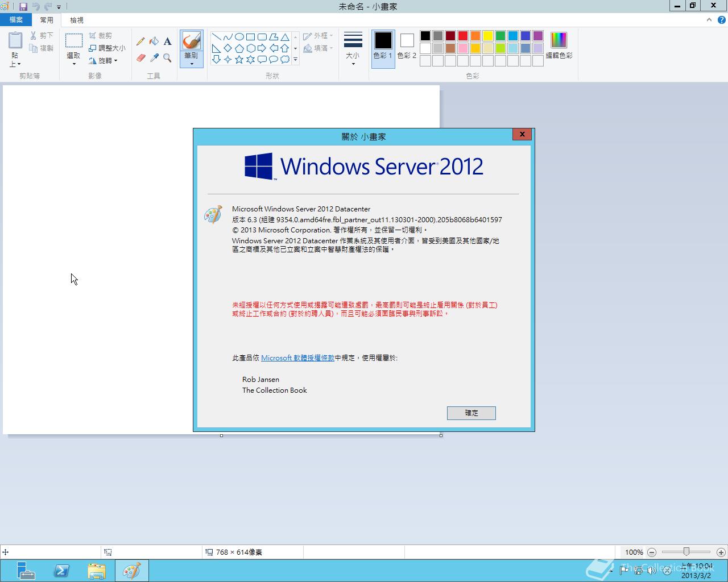This screenshot has width=728, height=582.
Task: Pick the red color swatch
Action: point(463,36)
